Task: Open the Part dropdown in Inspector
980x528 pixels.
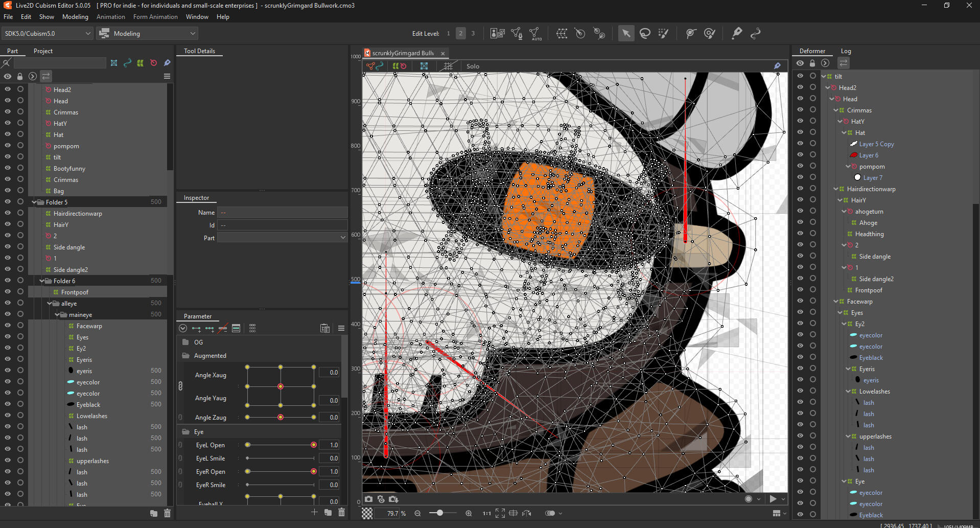Action: (x=282, y=238)
